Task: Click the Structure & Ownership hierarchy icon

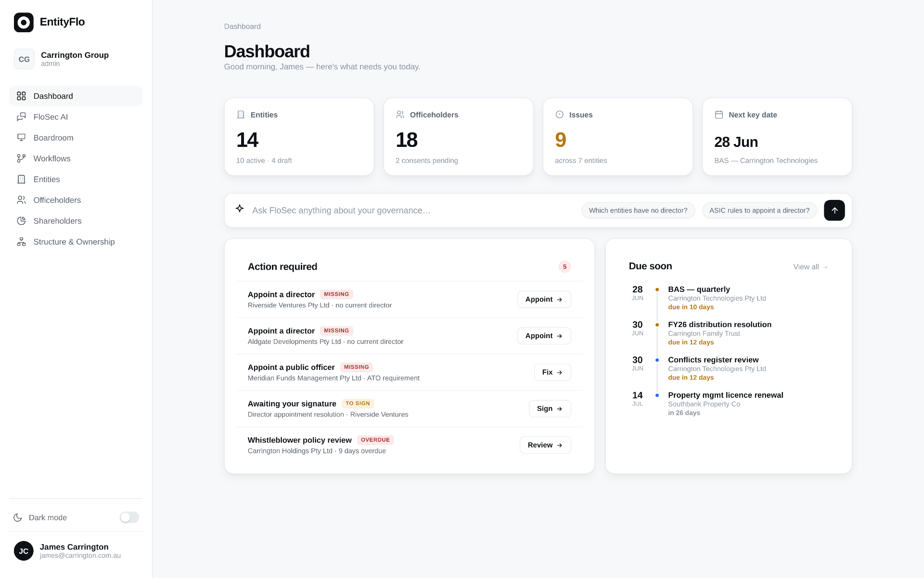Action: pos(21,242)
